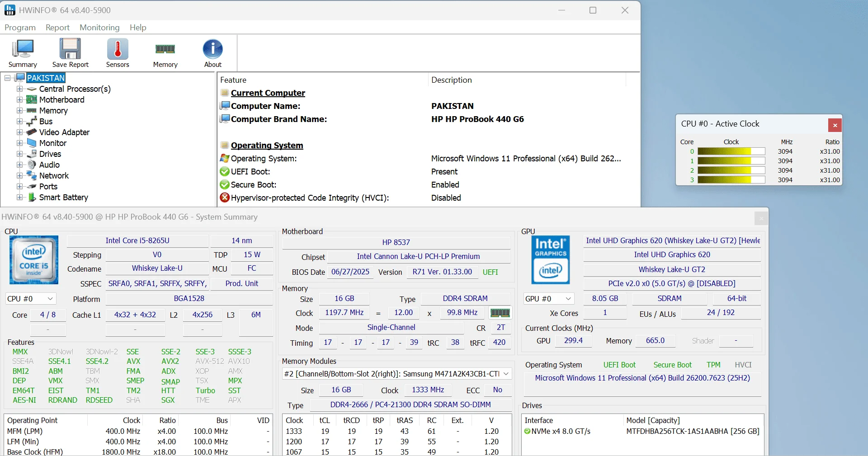
Task: Click the Hypervisor-protected Code Integrity red icon
Action: point(224,198)
